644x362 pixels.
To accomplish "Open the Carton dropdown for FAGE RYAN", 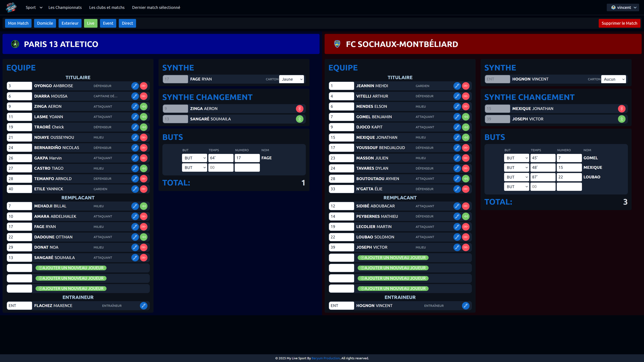I will click(x=292, y=79).
